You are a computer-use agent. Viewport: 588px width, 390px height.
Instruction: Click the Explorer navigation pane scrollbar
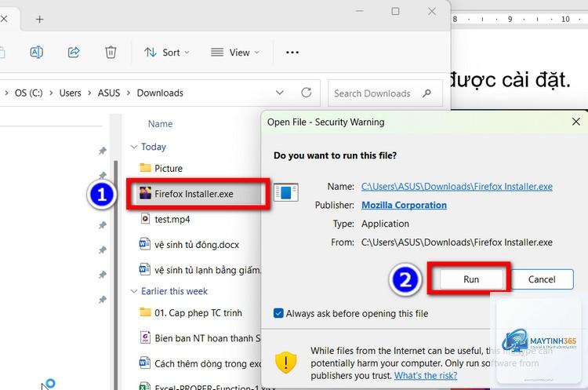[x=116, y=274]
